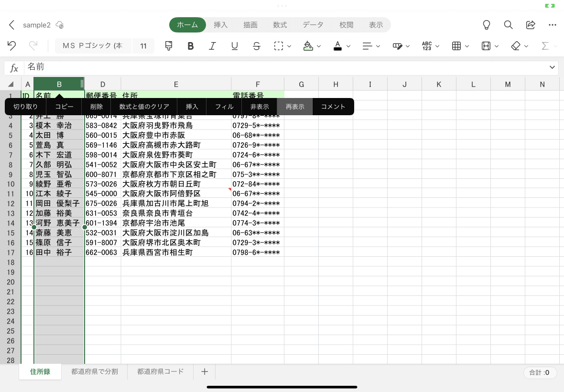This screenshot has width=564, height=392.
Task: Open the clear eraser dropdown arrow
Action: click(x=526, y=46)
